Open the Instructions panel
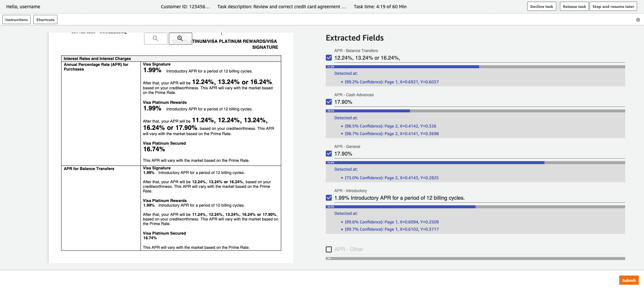 (x=16, y=20)
